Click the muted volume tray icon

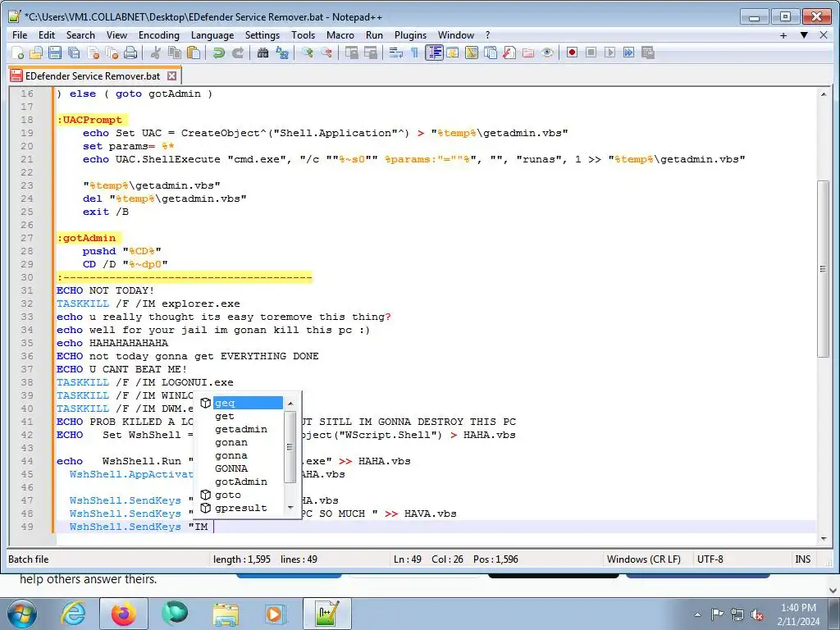(x=757, y=614)
